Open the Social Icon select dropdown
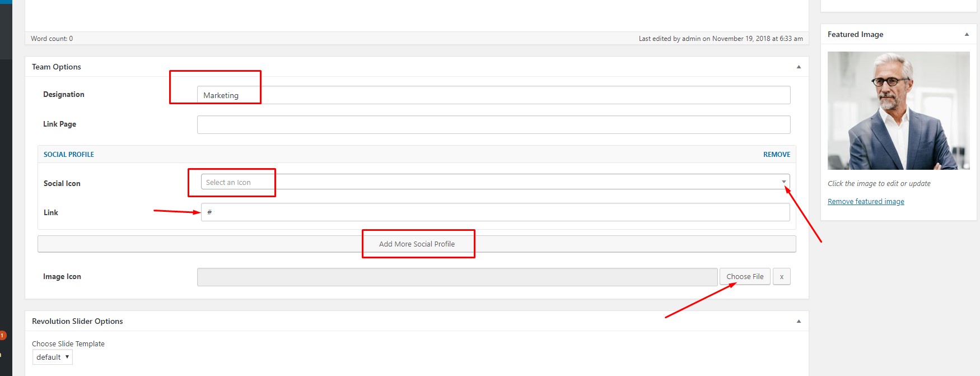 [495, 182]
